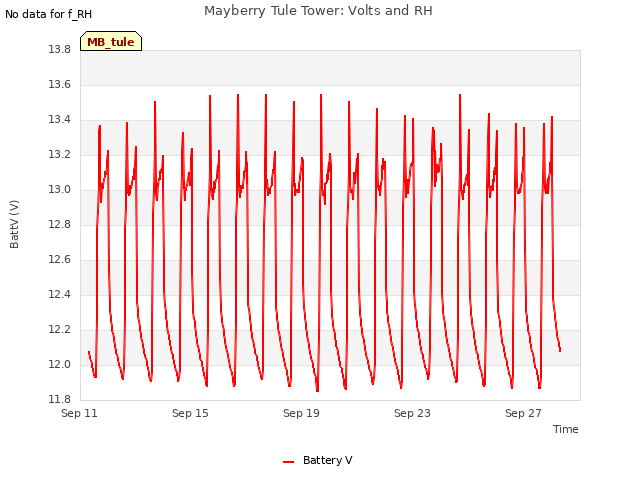This screenshot has width=640, height=480.
Task: Click the Battery V legend entry
Action: coord(318,460)
